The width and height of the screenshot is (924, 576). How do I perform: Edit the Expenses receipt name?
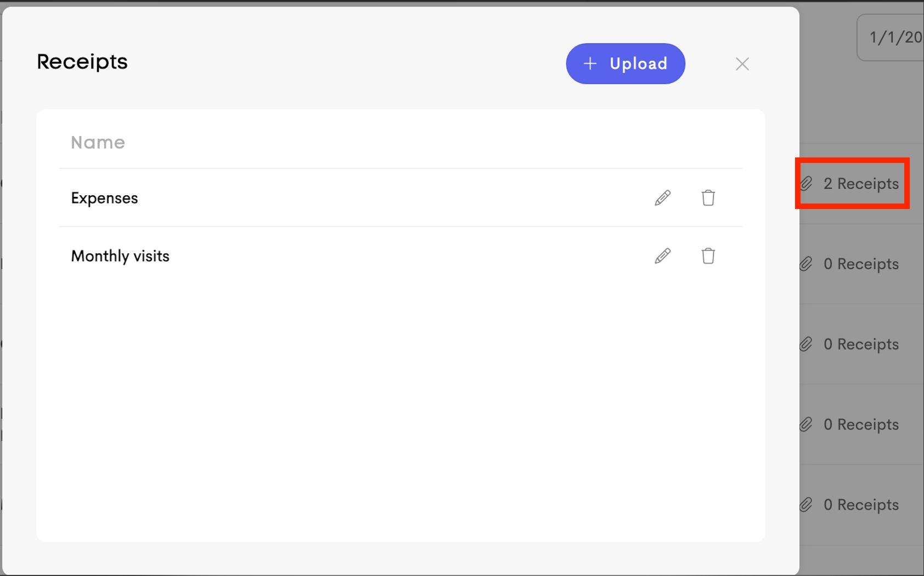click(662, 197)
